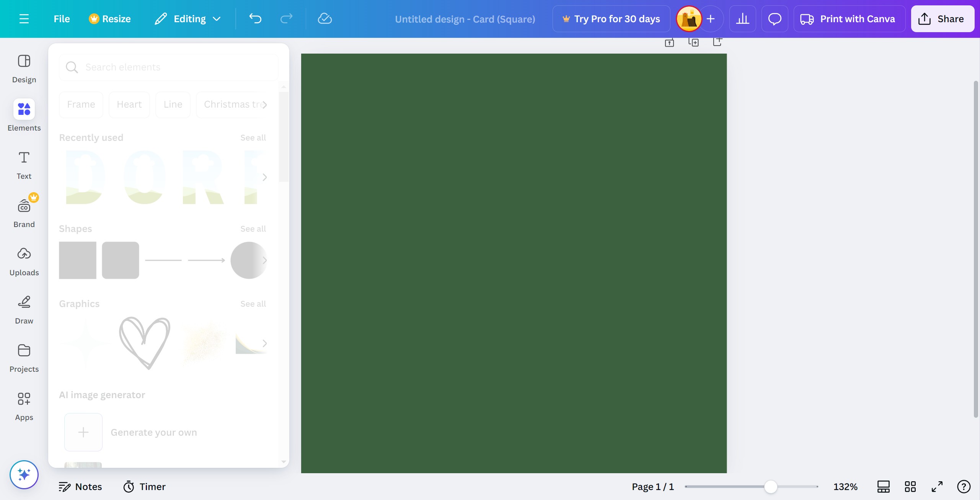Open the Draw tab in the sidebar
Viewport: 980px width, 500px height.
pyautogui.click(x=24, y=309)
